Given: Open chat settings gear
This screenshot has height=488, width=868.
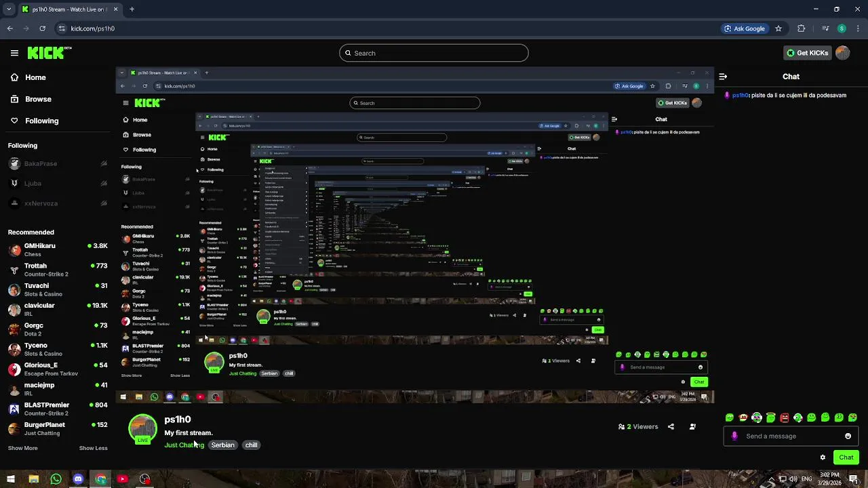Looking at the screenshot, I should [823, 457].
